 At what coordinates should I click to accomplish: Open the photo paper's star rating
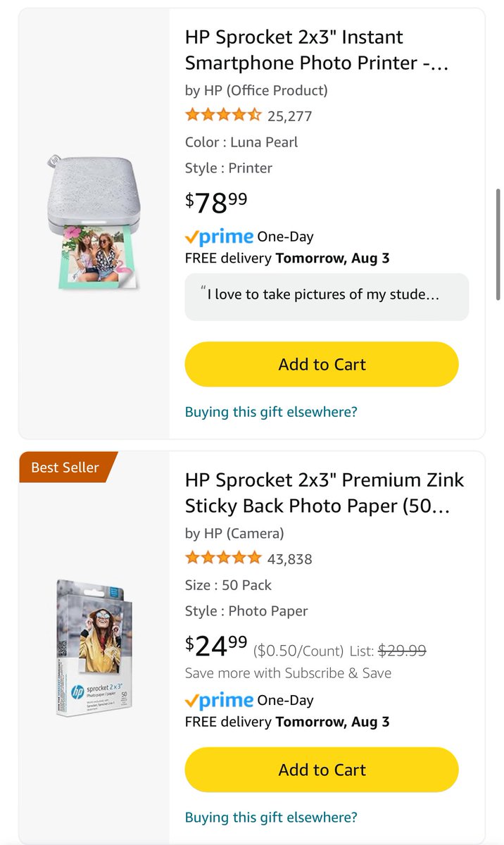pyautogui.click(x=223, y=558)
